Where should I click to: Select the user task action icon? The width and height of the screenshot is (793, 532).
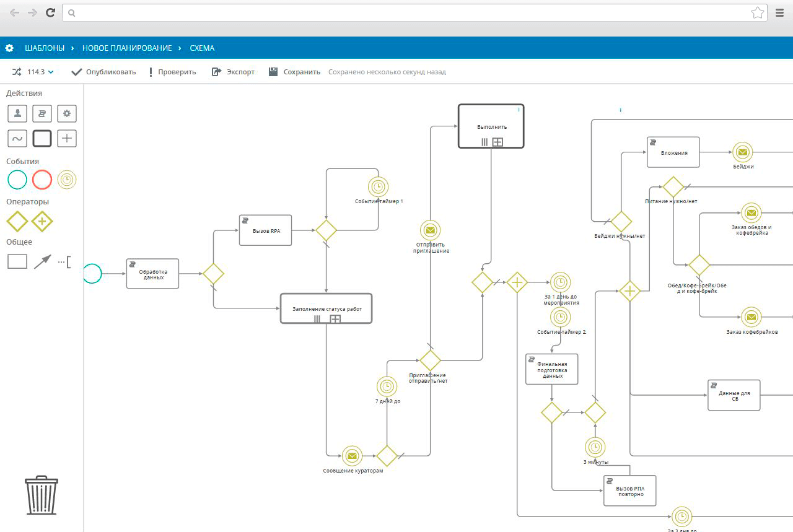[17, 113]
